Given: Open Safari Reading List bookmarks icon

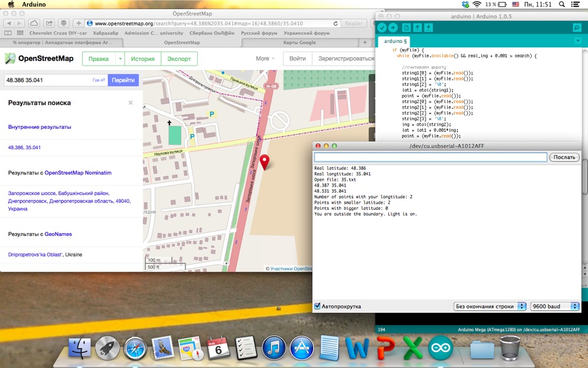Looking at the screenshot, I should 8,33.
